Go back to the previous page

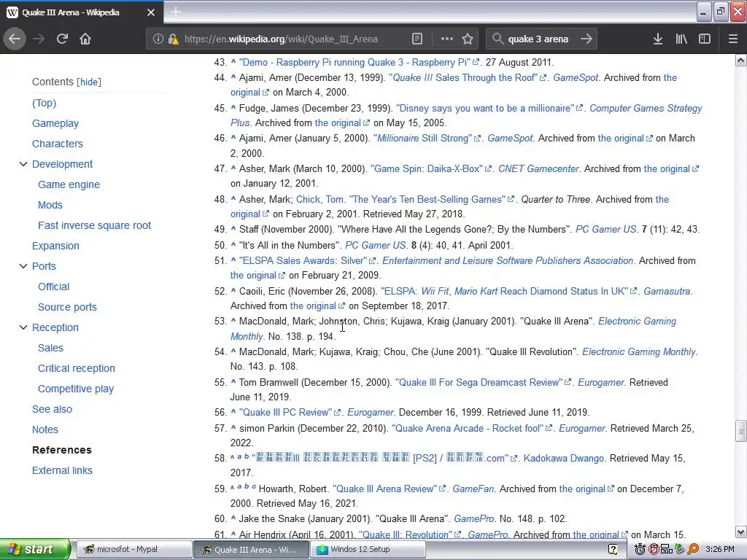coord(15,39)
